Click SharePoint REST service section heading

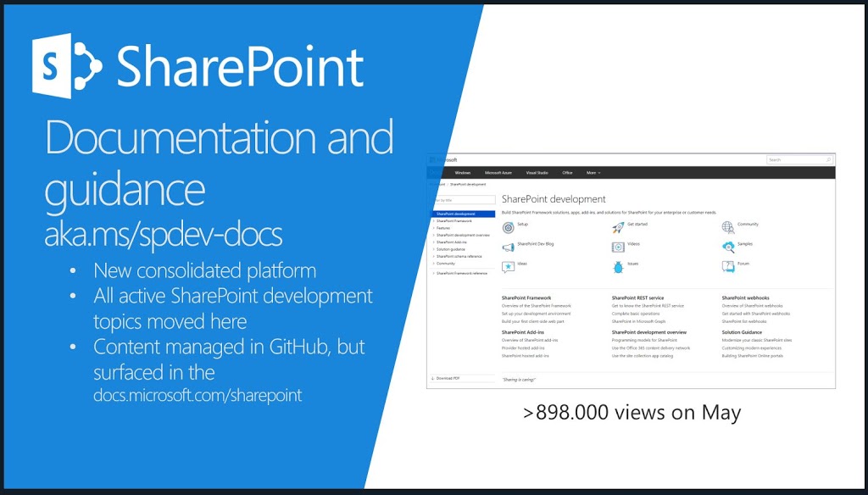[637, 298]
